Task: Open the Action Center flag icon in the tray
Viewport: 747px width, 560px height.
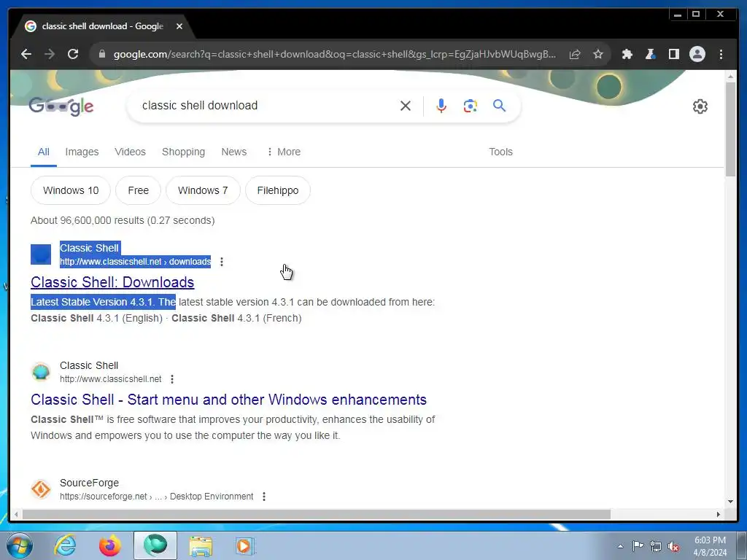Action: coord(638,546)
